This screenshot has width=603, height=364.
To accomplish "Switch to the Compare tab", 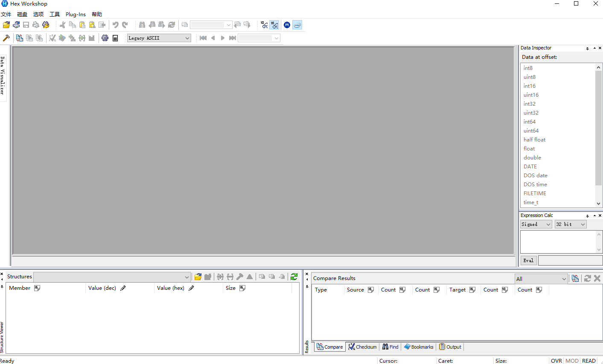I will pyautogui.click(x=330, y=347).
